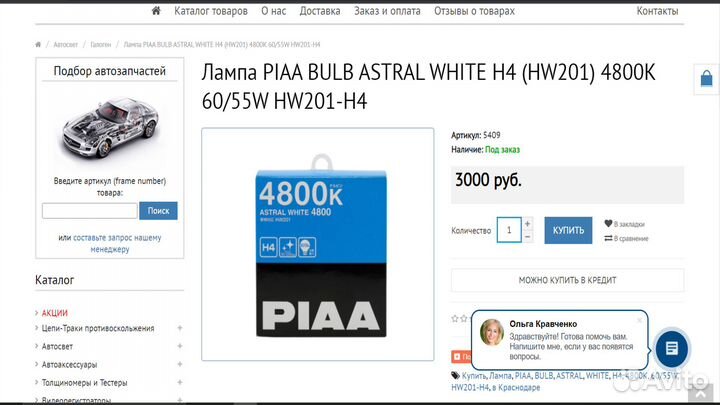
Task: Open Цепи-Траки противоскольжения category link
Action: (98, 328)
